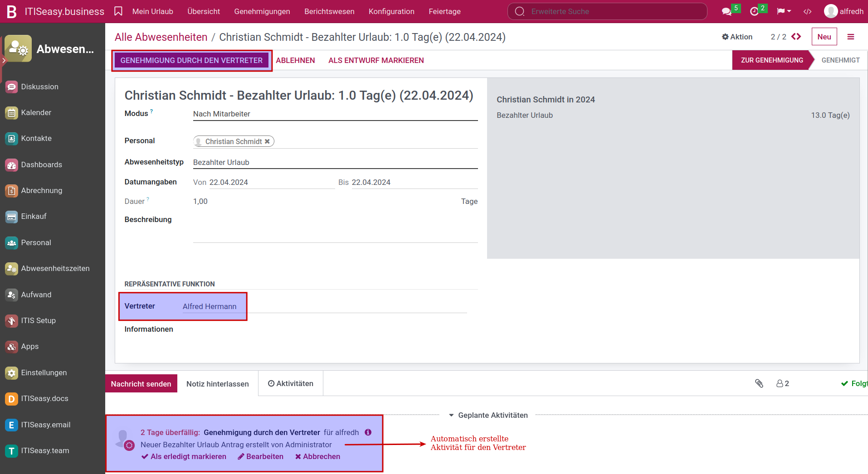
Task: Open the hamburger menu next to Neu
Action: pyautogui.click(x=851, y=37)
